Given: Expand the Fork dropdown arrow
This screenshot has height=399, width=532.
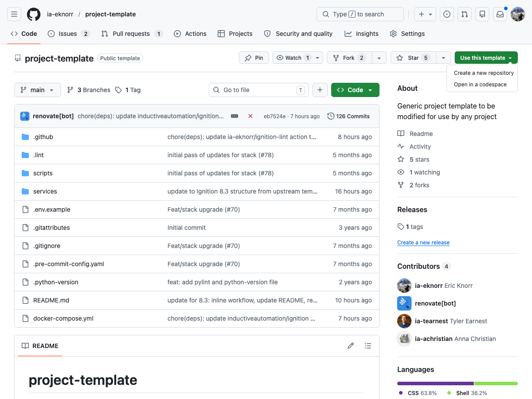Looking at the screenshot, I should (379, 58).
